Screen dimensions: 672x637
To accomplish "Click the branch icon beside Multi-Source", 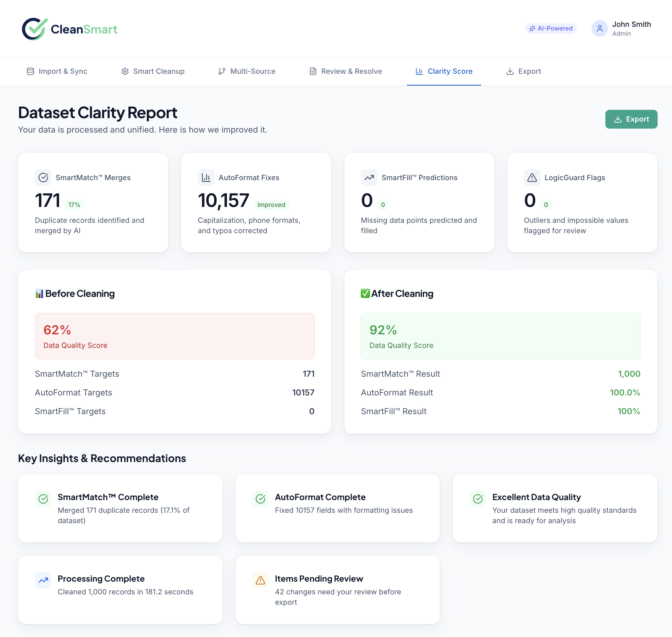I will tap(222, 71).
